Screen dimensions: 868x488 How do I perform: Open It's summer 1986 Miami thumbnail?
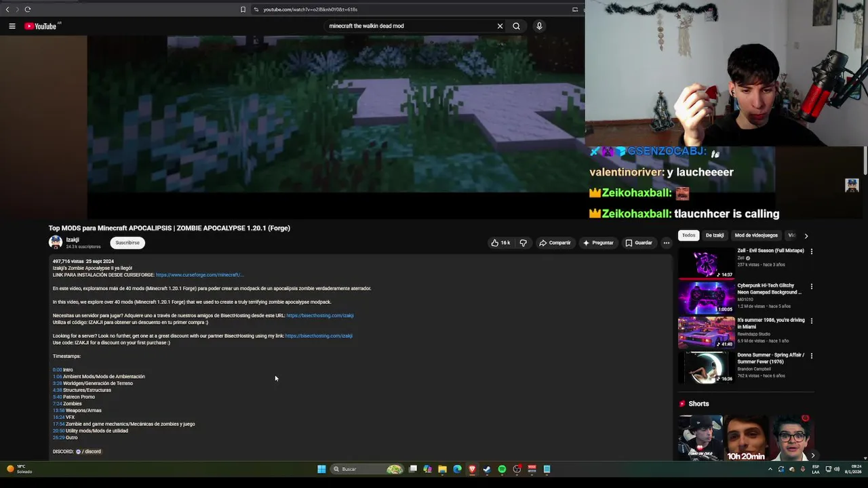(706, 333)
